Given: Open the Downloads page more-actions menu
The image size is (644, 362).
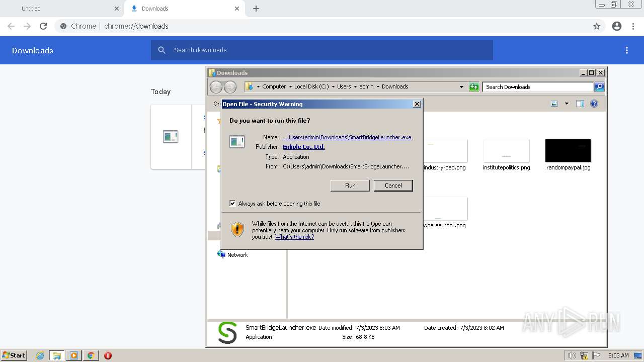Looking at the screenshot, I should (627, 50).
